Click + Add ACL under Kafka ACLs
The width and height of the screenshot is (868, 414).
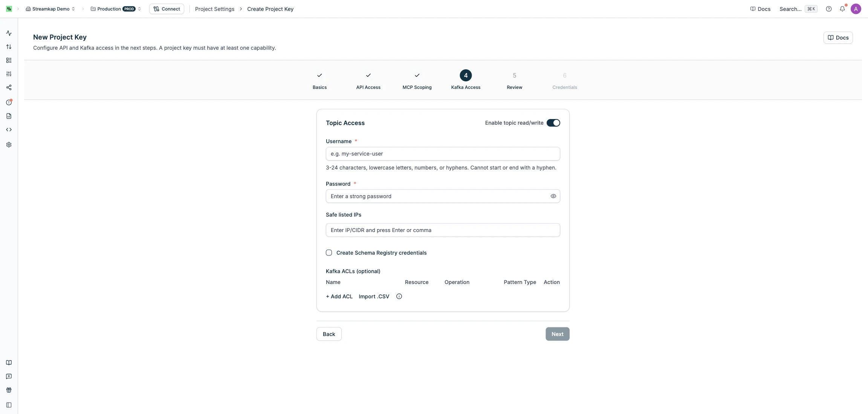pyautogui.click(x=338, y=296)
